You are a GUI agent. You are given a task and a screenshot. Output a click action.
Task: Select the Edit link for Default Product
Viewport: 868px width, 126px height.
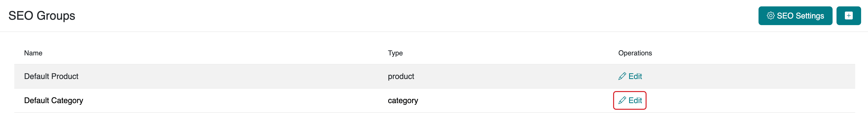coord(635,77)
